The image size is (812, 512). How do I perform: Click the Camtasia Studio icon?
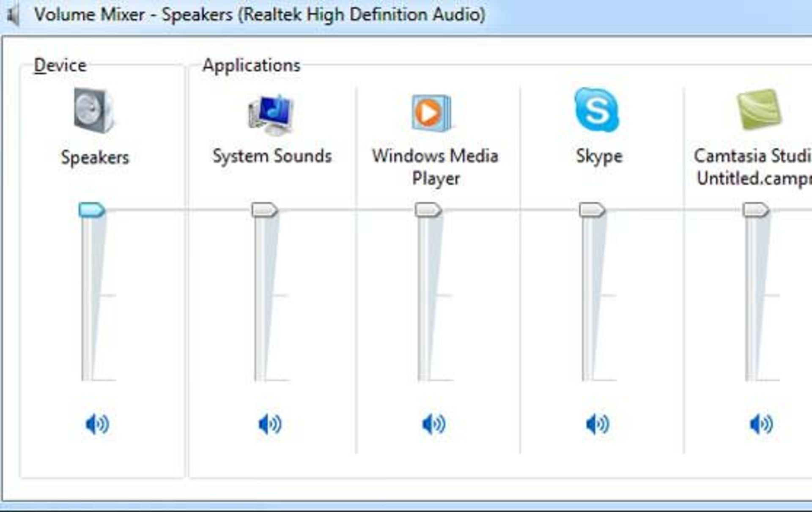point(759,109)
